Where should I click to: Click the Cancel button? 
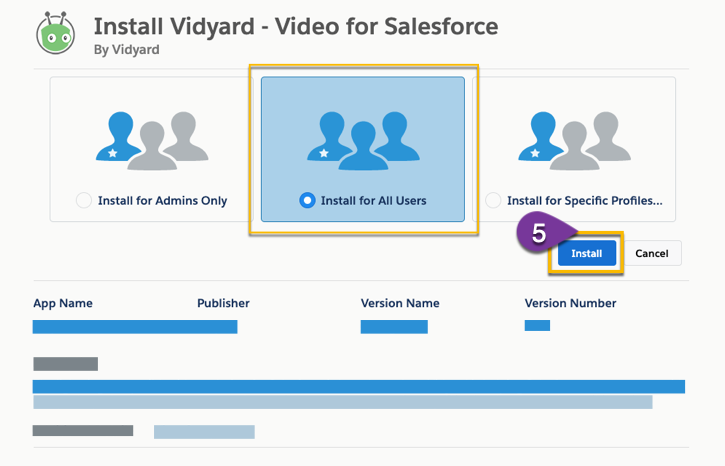tap(651, 253)
